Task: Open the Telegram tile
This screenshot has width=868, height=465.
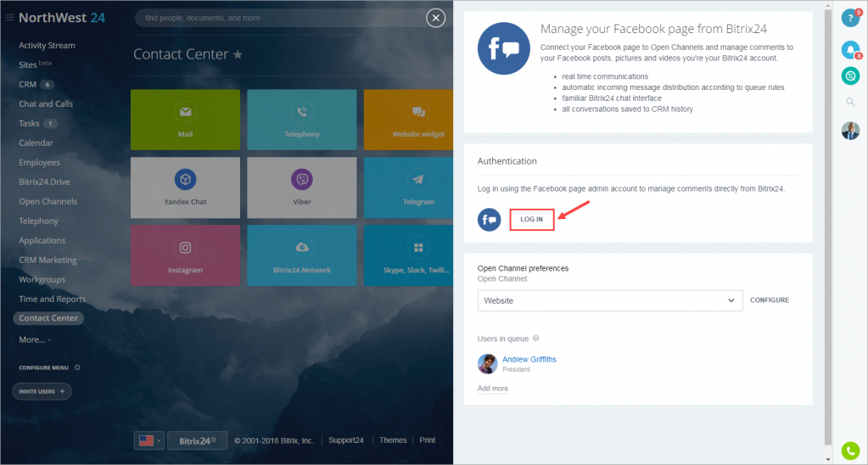Action: click(x=408, y=188)
